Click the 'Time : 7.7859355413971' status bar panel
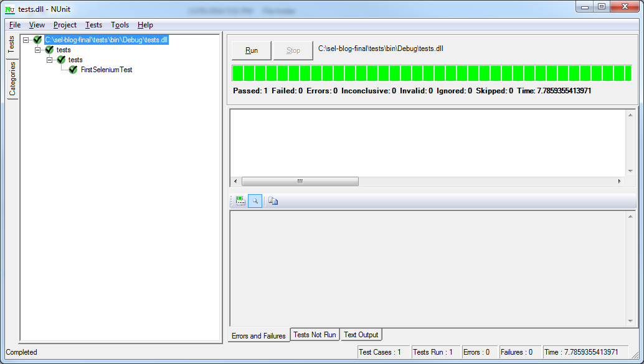644x364 pixels. point(585,352)
